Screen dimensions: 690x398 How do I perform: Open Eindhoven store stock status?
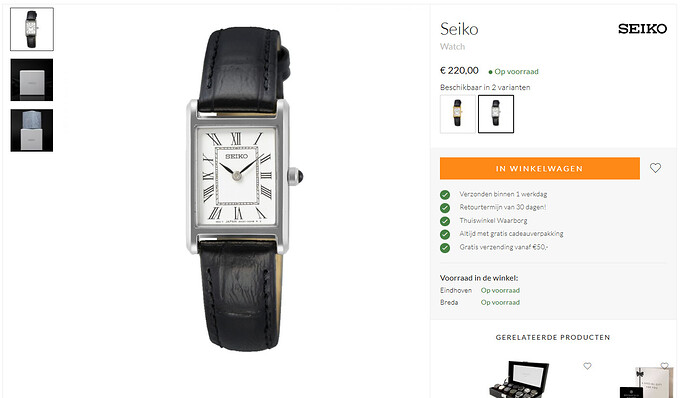pos(500,290)
